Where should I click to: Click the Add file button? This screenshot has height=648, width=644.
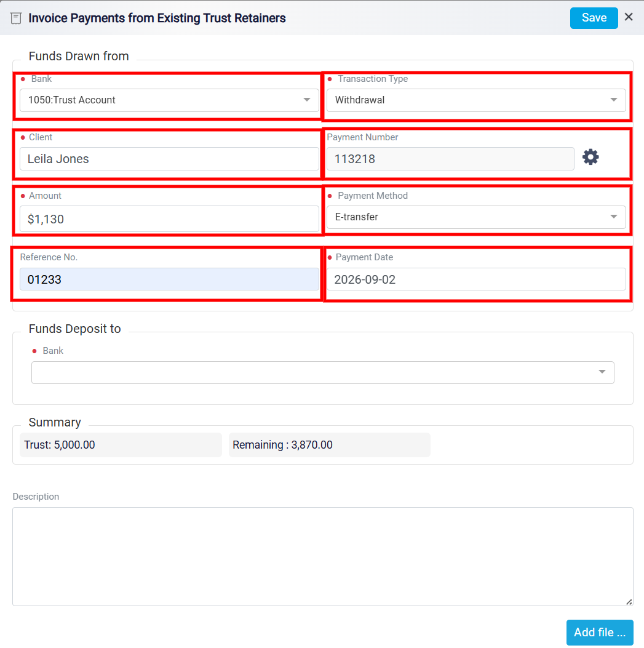click(x=599, y=632)
